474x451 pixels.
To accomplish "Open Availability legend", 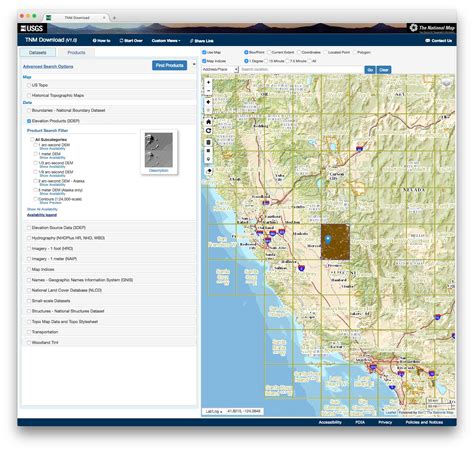I will click(x=42, y=215).
